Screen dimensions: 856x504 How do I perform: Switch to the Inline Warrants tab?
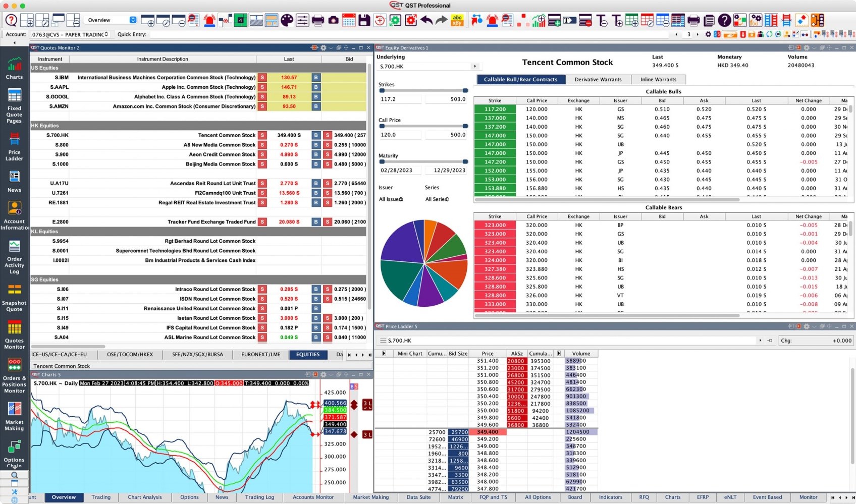click(x=658, y=79)
